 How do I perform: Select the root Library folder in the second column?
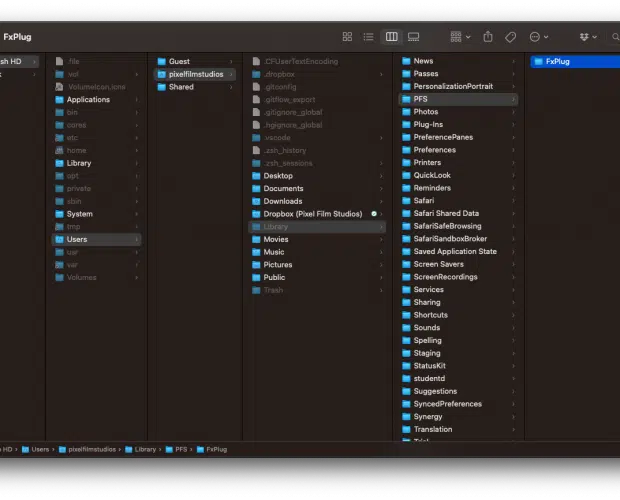[96, 163]
